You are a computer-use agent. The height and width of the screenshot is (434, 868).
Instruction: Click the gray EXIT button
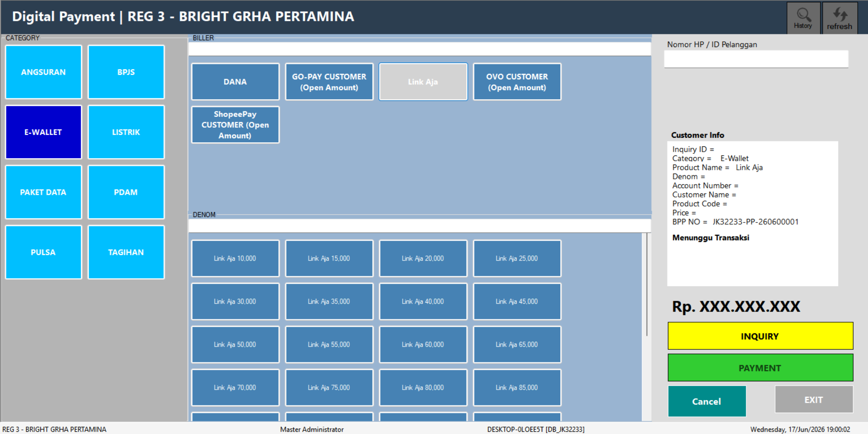(814, 400)
